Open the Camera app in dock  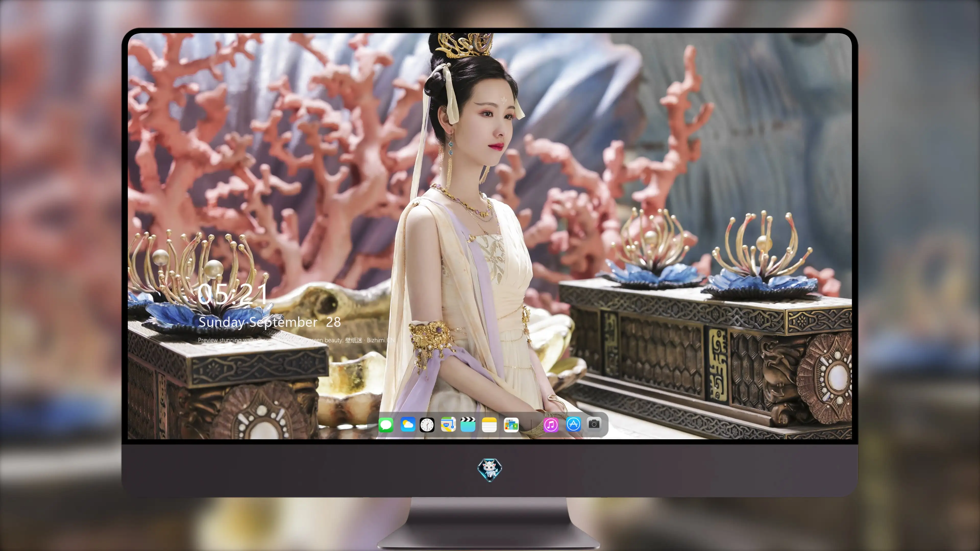(594, 424)
